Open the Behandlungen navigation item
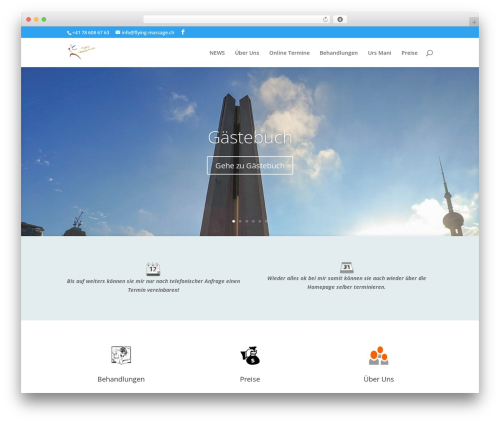 pyautogui.click(x=339, y=53)
